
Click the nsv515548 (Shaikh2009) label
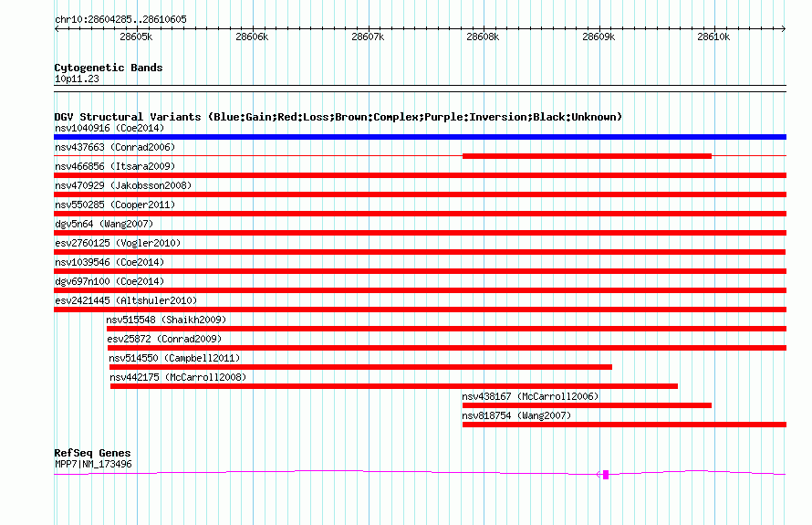pyautogui.click(x=166, y=320)
